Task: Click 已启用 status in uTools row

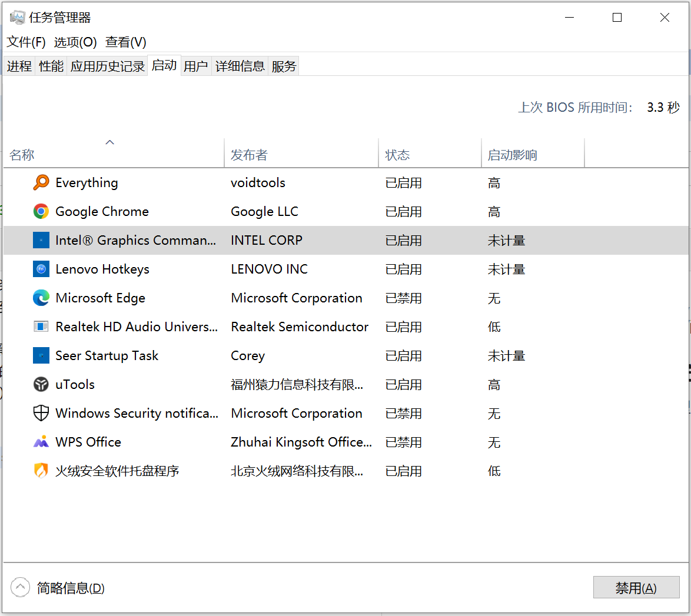Action: pos(403,384)
